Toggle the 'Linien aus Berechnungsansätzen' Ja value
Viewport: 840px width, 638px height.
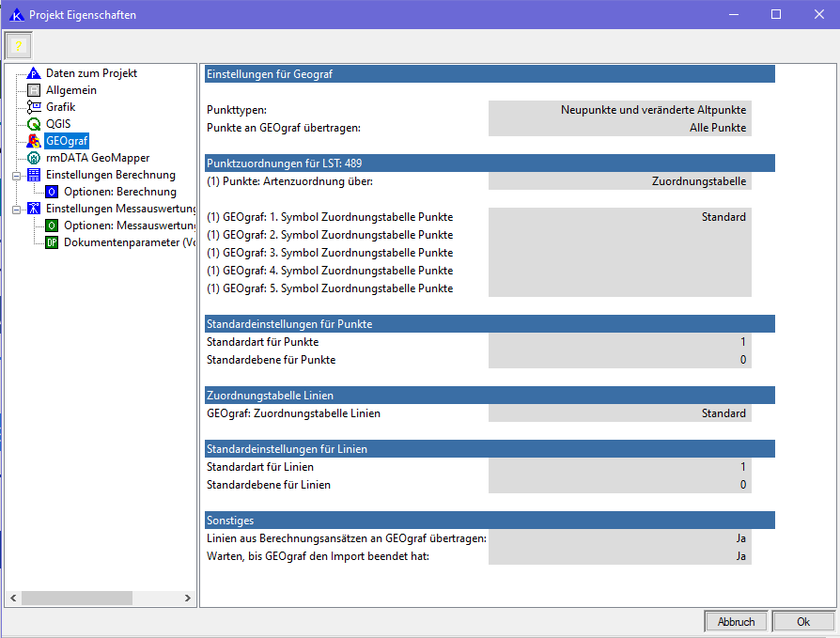619,538
